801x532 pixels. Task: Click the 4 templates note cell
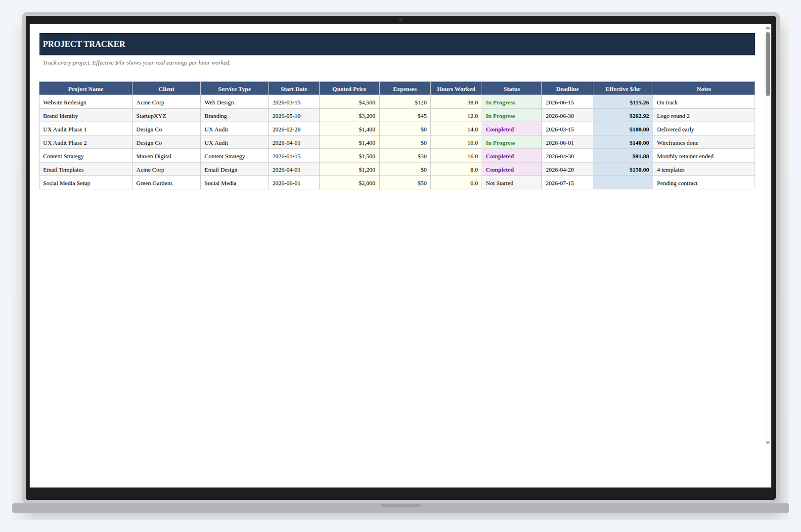[x=704, y=169]
